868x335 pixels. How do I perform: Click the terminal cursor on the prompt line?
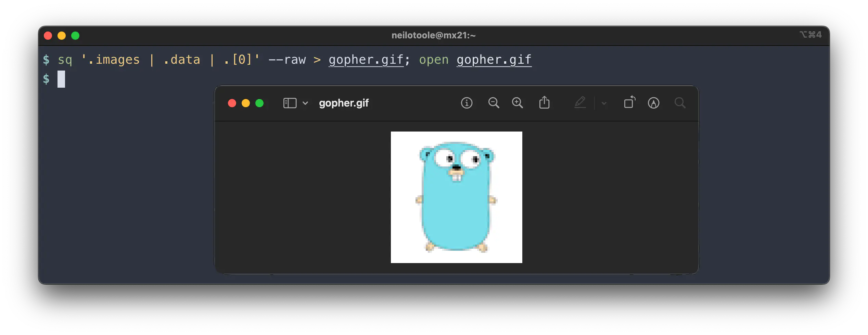click(61, 79)
